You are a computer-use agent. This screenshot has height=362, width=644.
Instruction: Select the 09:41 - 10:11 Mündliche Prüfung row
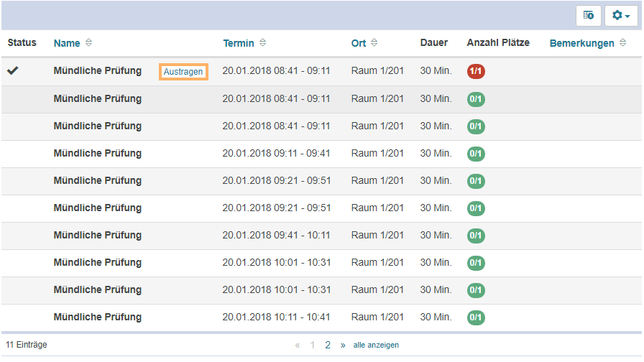(x=98, y=236)
